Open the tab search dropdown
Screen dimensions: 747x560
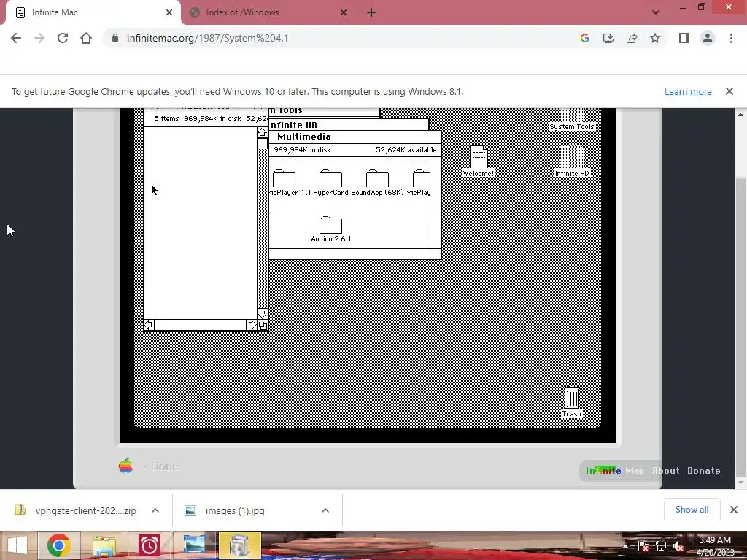[x=656, y=12]
